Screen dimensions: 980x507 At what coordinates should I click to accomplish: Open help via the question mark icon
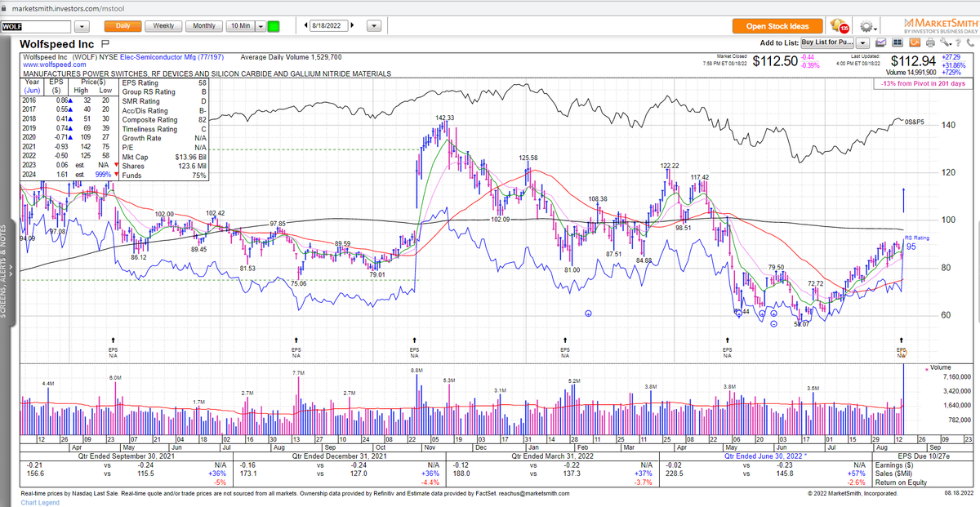[958, 42]
